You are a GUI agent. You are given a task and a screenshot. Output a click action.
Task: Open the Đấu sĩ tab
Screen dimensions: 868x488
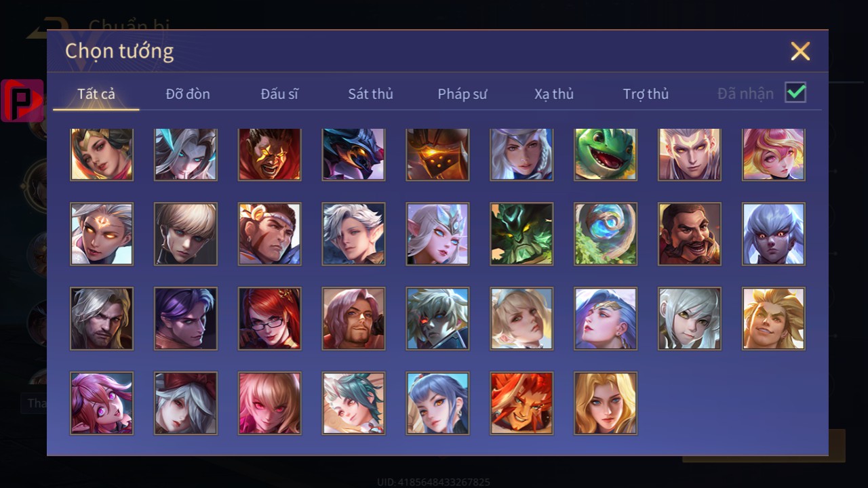click(x=279, y=94)
